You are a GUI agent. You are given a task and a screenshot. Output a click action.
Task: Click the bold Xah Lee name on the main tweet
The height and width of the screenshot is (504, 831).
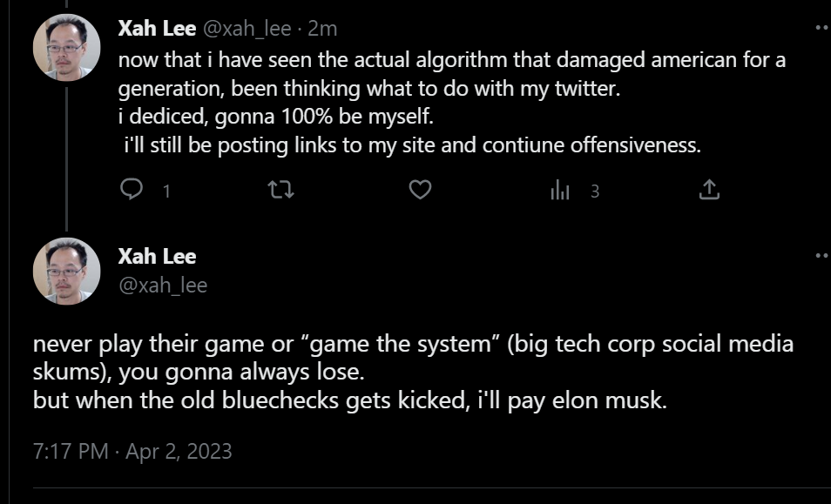click(157, 256)
